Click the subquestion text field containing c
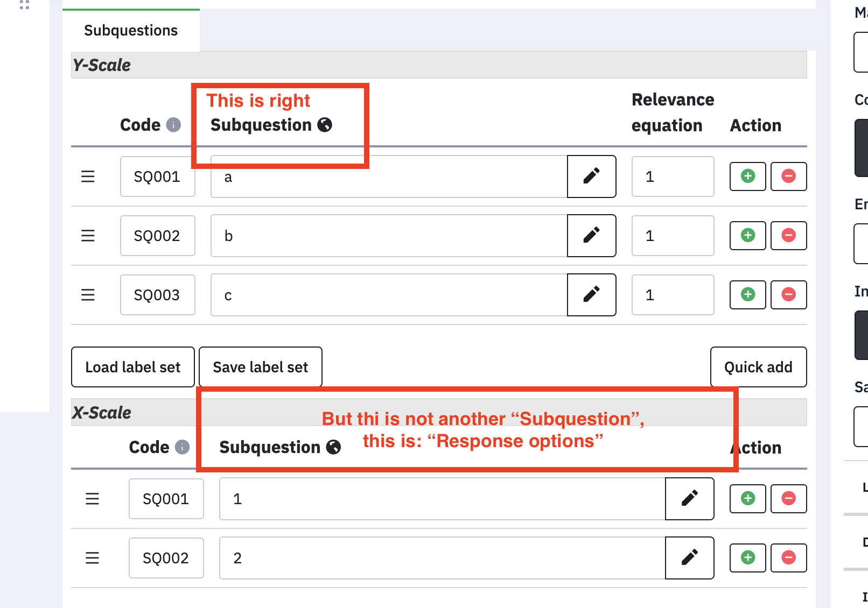The height and width of the screenshot is (608, 868). point(388,295)
